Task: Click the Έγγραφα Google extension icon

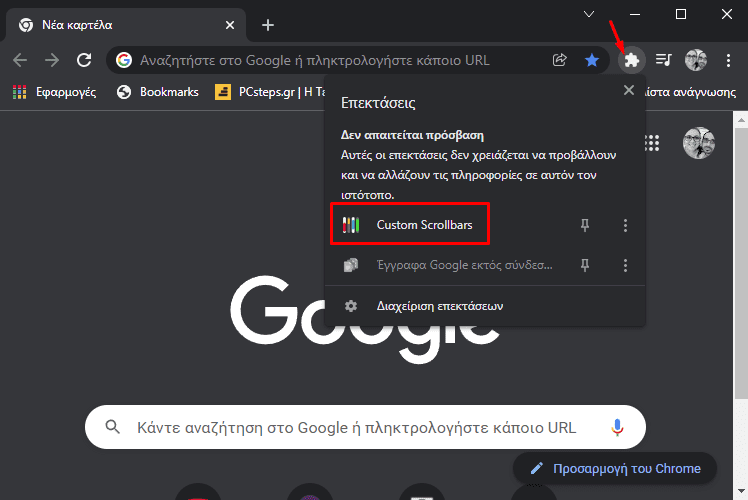Action: pos(351,265)
